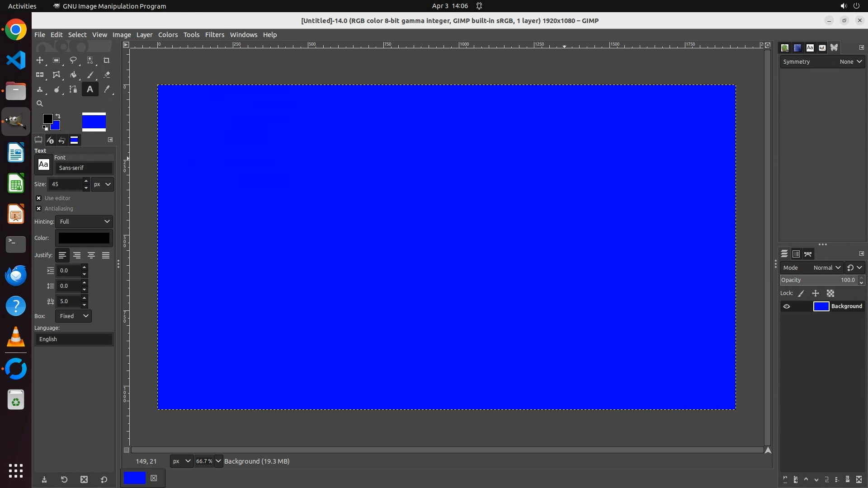This screenshot has width=868, height=488.
Task: Open the Filters menu
Action: pyautogui.click(x=214, y=35)
